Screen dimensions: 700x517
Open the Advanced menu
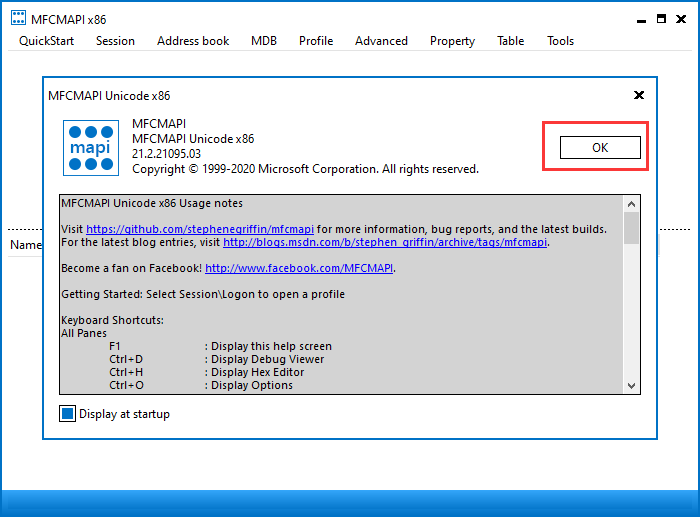[381, 41]
